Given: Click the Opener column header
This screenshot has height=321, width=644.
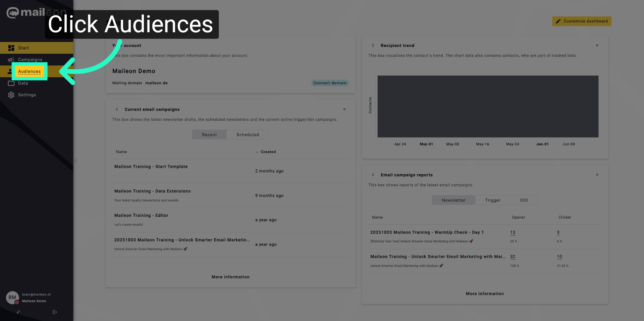Looking at the screenshot, I should coord(519,218).
